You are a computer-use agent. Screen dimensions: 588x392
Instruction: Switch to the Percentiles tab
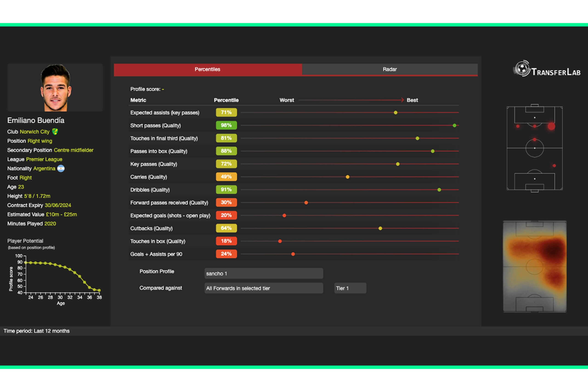(208, 69)
